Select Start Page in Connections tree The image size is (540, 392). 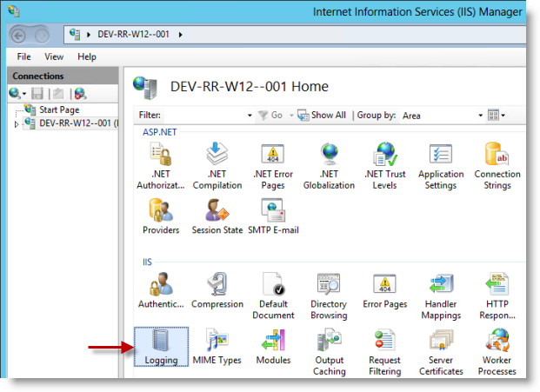pyautogui.click(x=57, y=110)
